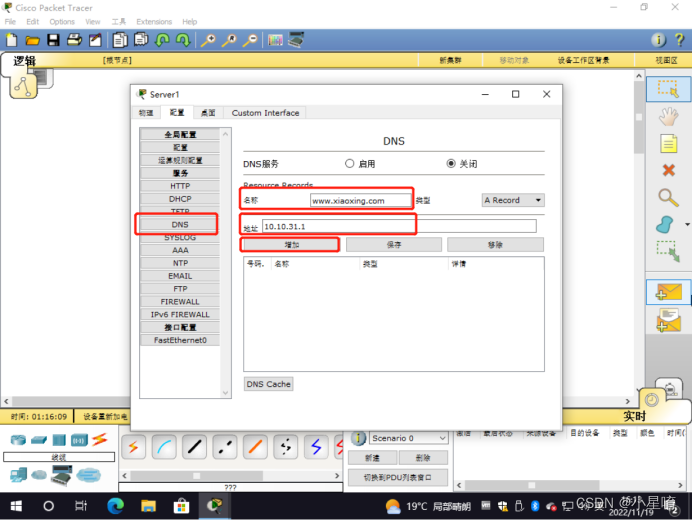Choose the Inspect magnifier tool

coord(668,197)
